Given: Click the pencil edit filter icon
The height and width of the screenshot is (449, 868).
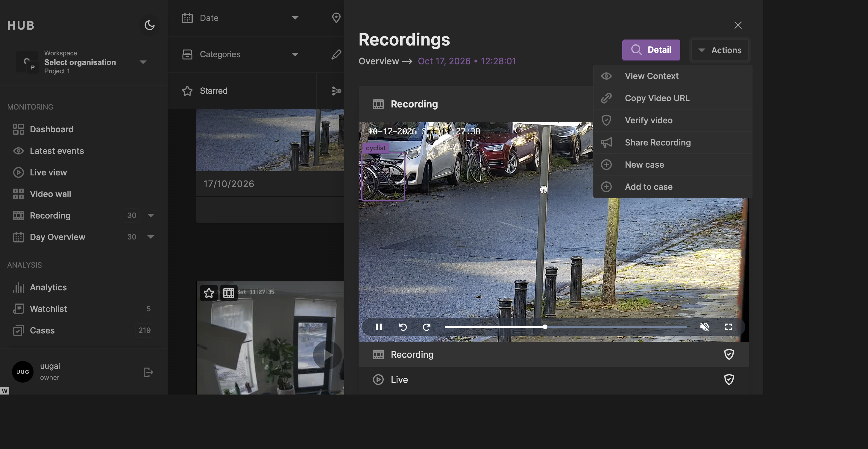Looking at the screenshot, I should 336,54.
